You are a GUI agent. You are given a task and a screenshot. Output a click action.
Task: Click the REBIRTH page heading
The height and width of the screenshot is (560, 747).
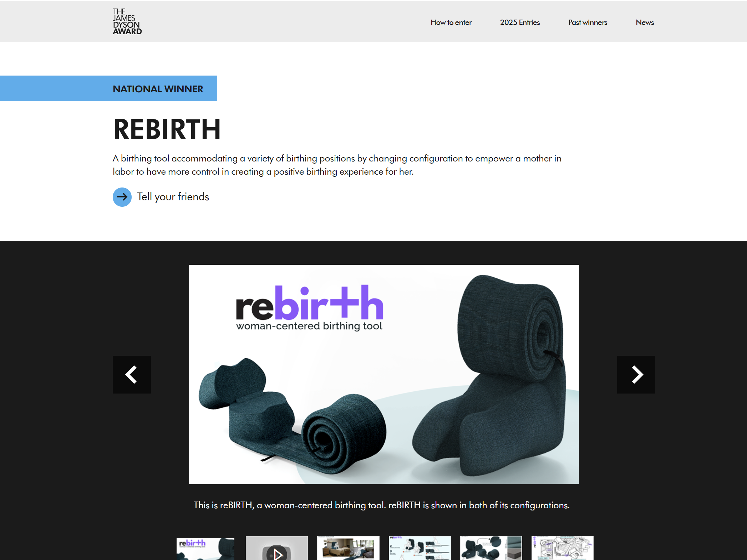click(167, 129)
